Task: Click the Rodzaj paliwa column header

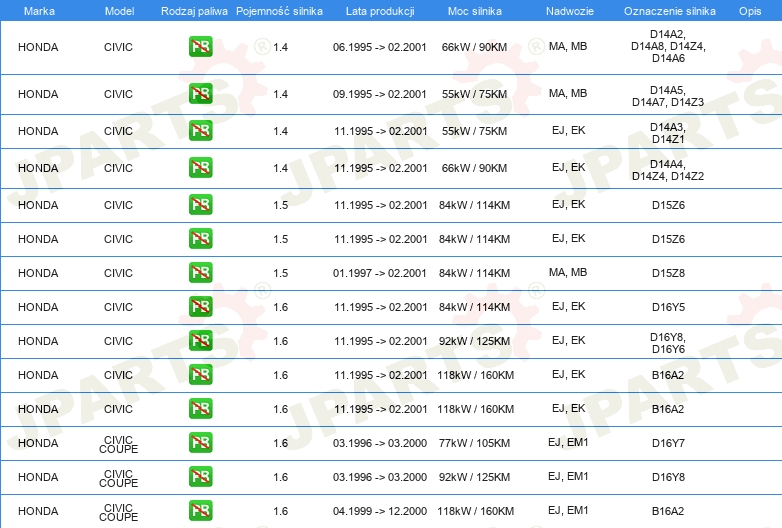Action: click(194, 10)
